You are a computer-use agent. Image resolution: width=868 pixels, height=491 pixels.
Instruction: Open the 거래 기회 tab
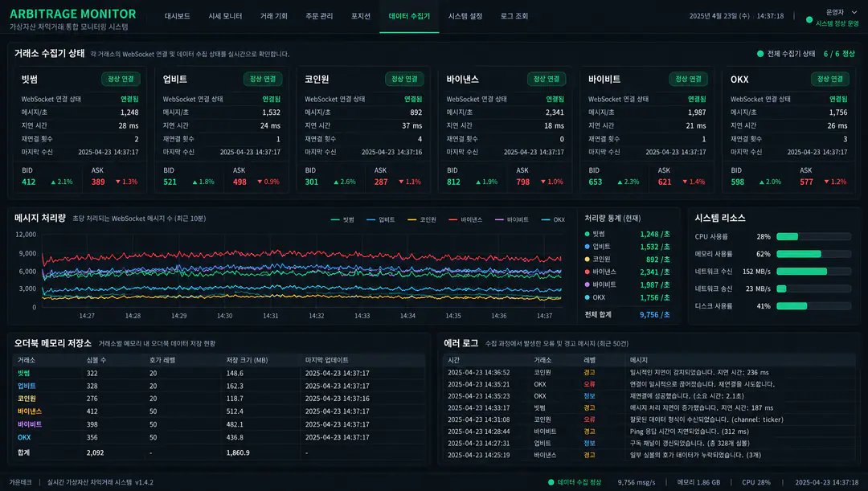tap(273, 16)
